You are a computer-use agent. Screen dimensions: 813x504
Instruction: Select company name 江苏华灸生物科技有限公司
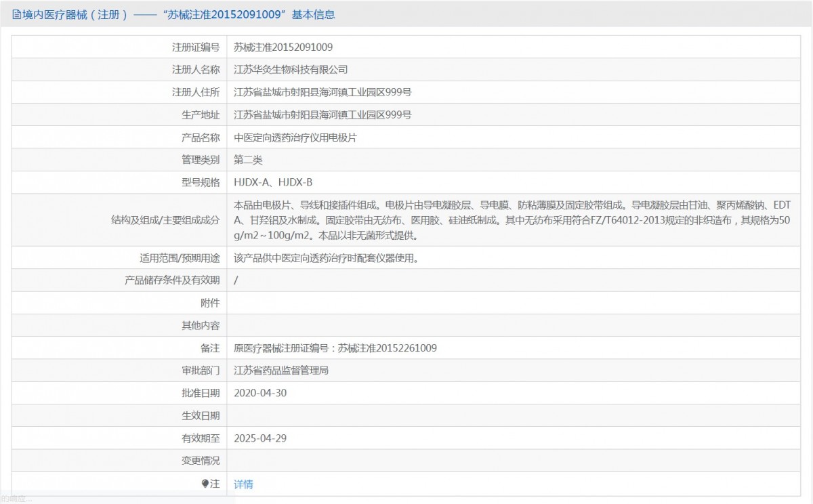click(291, 70)
